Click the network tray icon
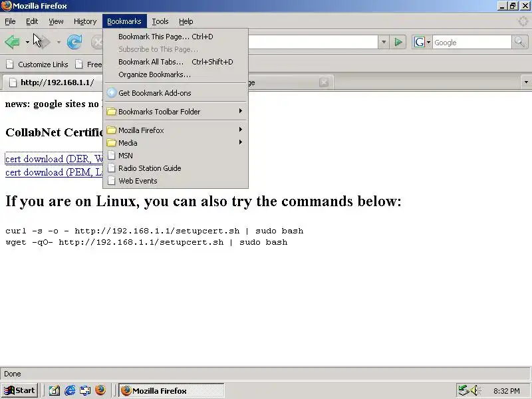Viewport: 532px width, 399px height. [464, 390]
